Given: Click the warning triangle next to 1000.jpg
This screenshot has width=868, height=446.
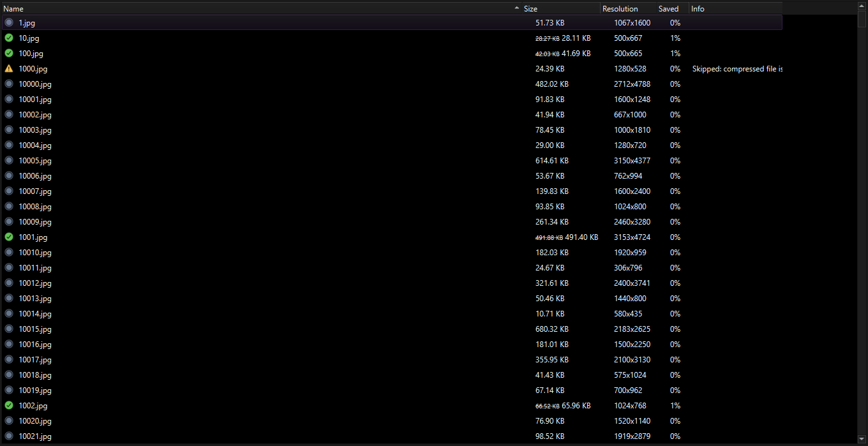Looking at the screenshot, I should pyautogui.click(x=9, y=68).
